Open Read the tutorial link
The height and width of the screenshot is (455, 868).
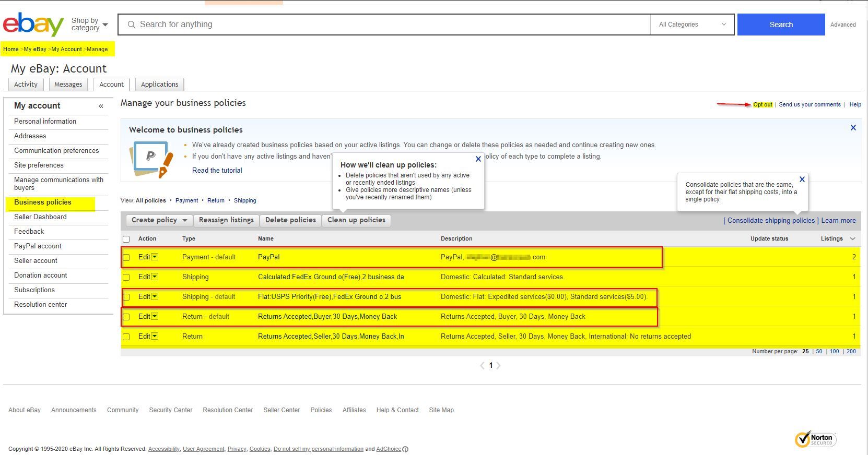217,171
